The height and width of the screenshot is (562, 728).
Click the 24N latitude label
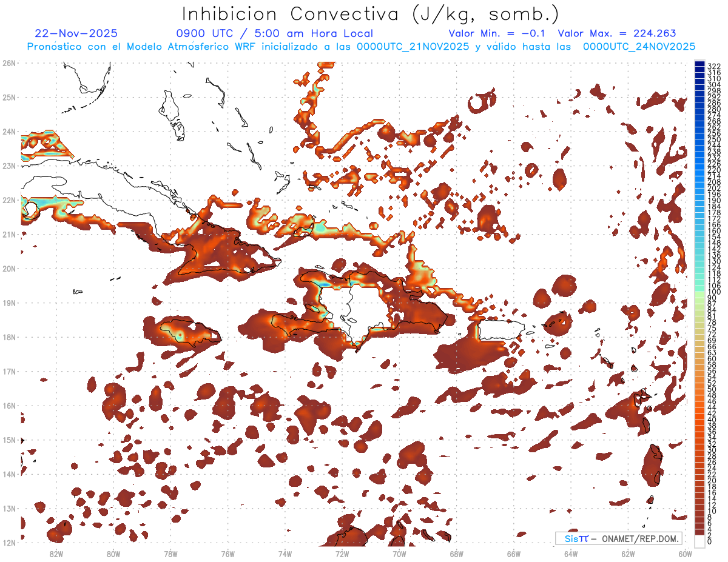click(8, 131)
